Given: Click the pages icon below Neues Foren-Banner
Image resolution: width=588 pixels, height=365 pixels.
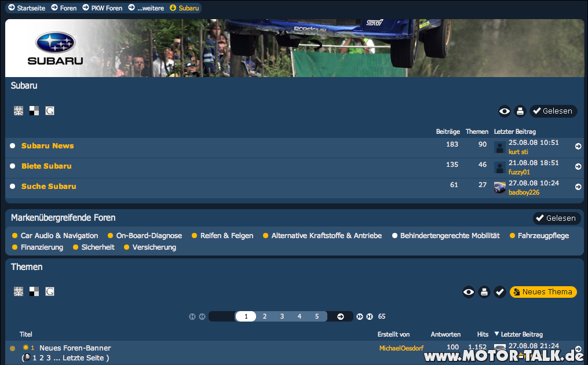Looking at the screenshot, I should pos(27,357).
